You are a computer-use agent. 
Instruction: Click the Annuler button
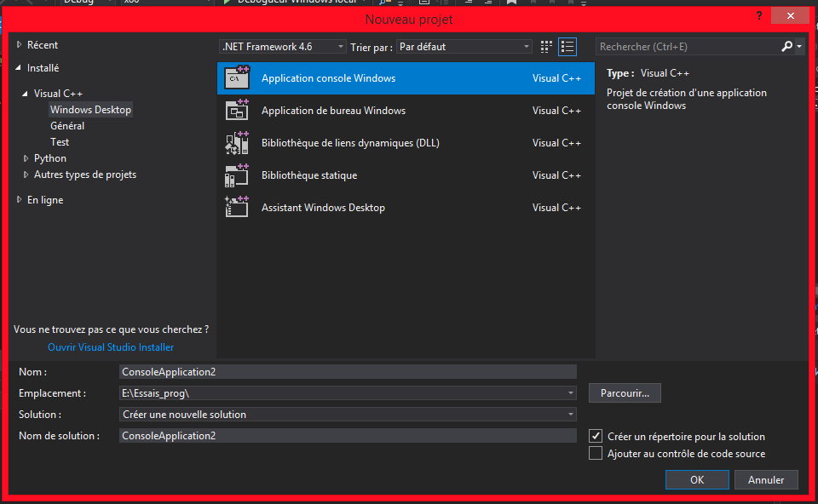pos(766,479)
